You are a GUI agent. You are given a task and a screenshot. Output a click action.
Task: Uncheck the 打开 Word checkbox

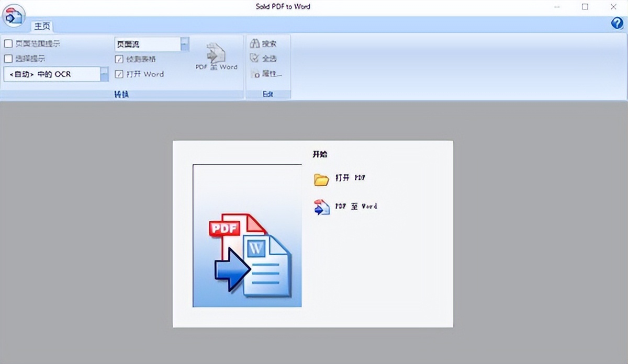[119, 74]
